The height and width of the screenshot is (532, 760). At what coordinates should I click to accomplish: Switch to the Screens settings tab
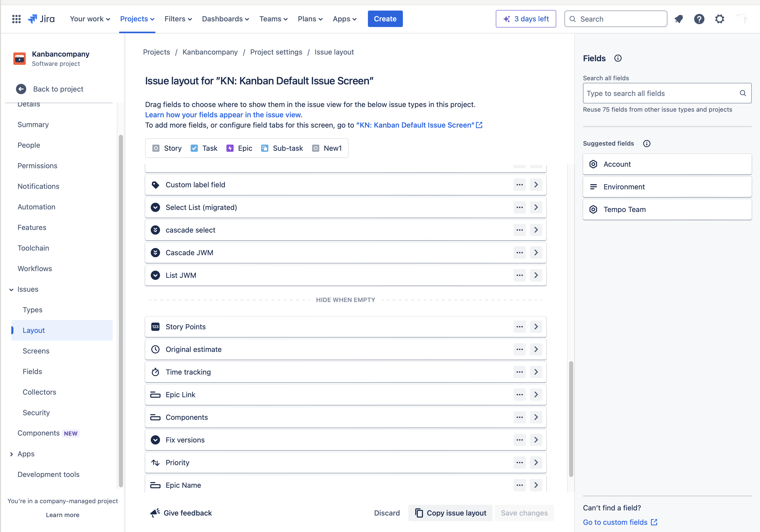(36, 351)
